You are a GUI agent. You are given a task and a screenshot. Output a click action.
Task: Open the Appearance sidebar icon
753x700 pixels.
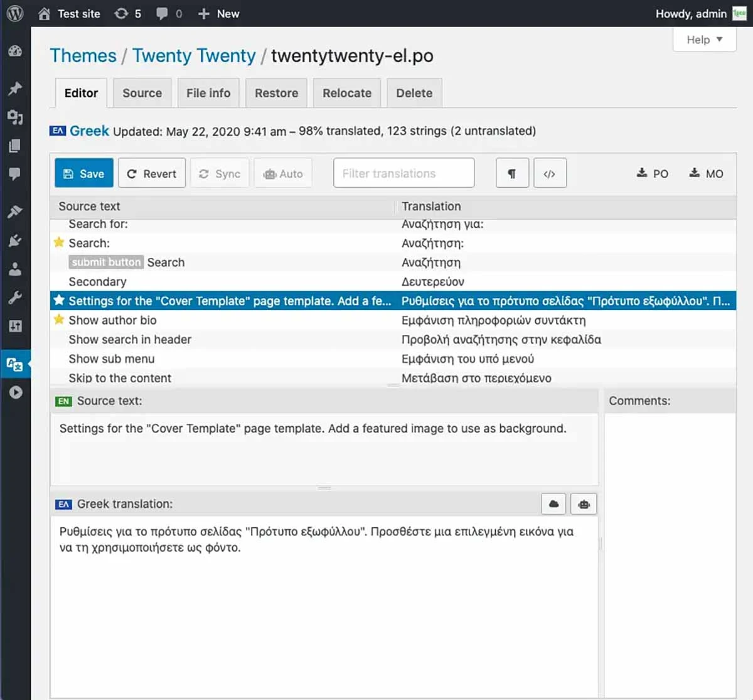point(15,212)
